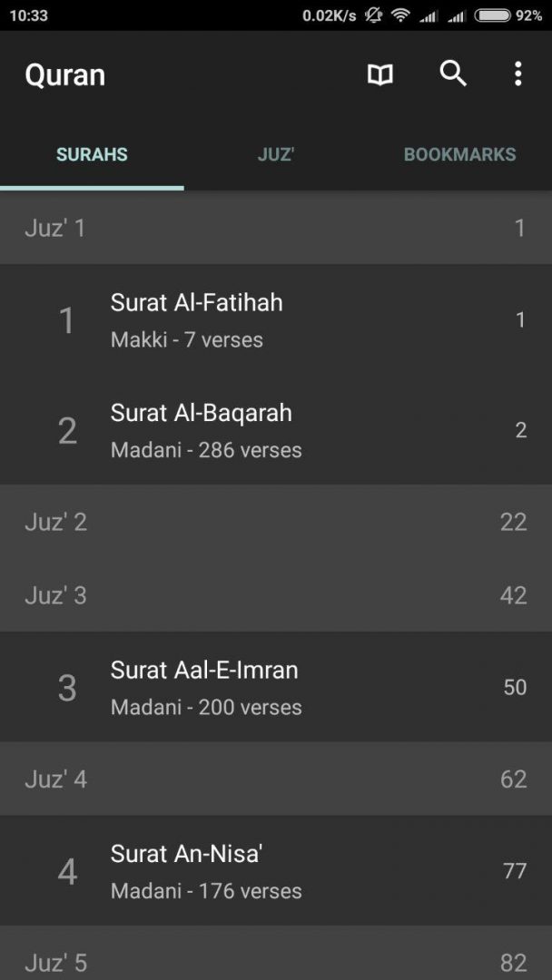The width and height of the screenshot is (552, 980).
Task: Open the three-dot overflow menu
Action: pyautogui.click(x=517, y=74)
